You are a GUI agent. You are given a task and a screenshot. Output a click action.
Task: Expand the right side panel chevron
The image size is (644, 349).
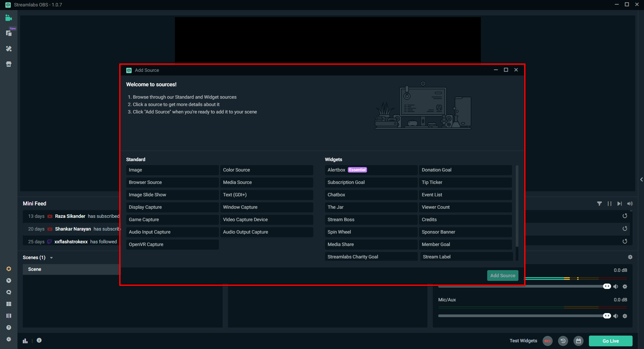tap(641, 180)
